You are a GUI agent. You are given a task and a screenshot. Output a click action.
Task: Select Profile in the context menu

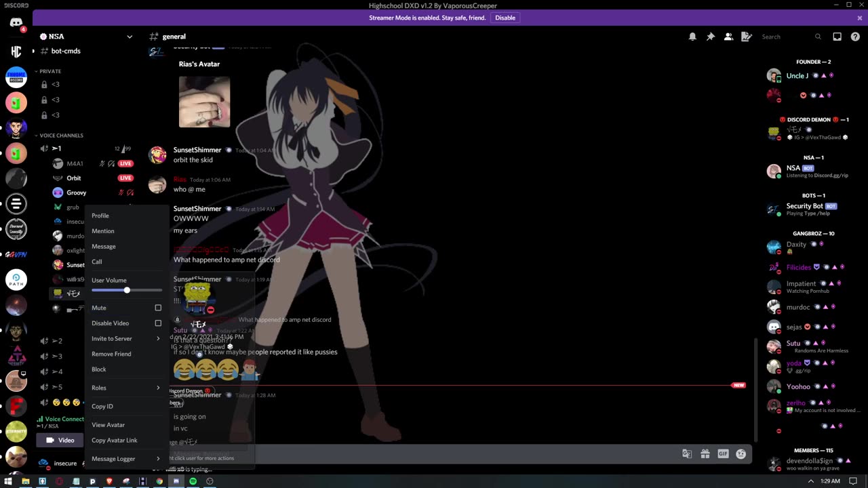[126, 216]
